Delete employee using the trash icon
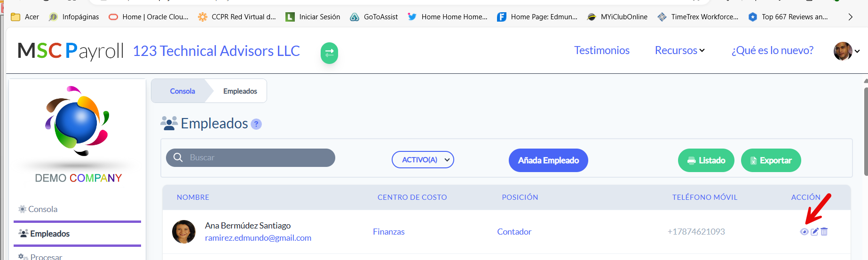The height and width of the screenshot is (260, 868). (x=824, y=231)
